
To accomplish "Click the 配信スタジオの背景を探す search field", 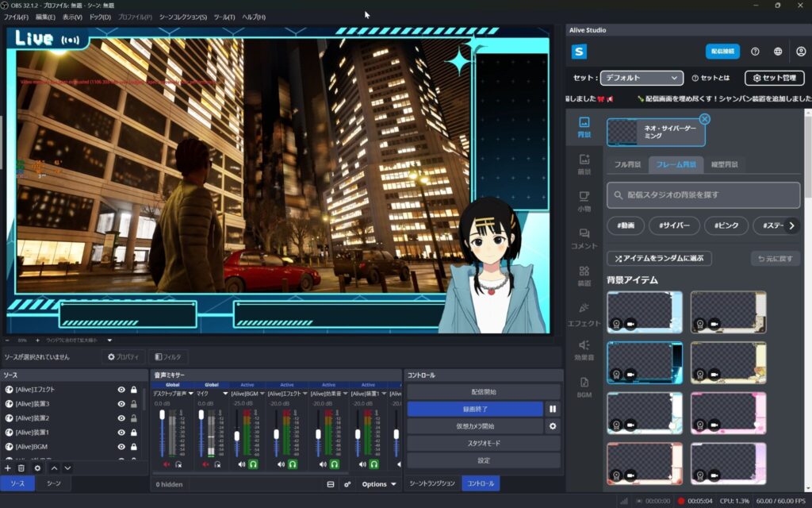I will click(703, 195).
